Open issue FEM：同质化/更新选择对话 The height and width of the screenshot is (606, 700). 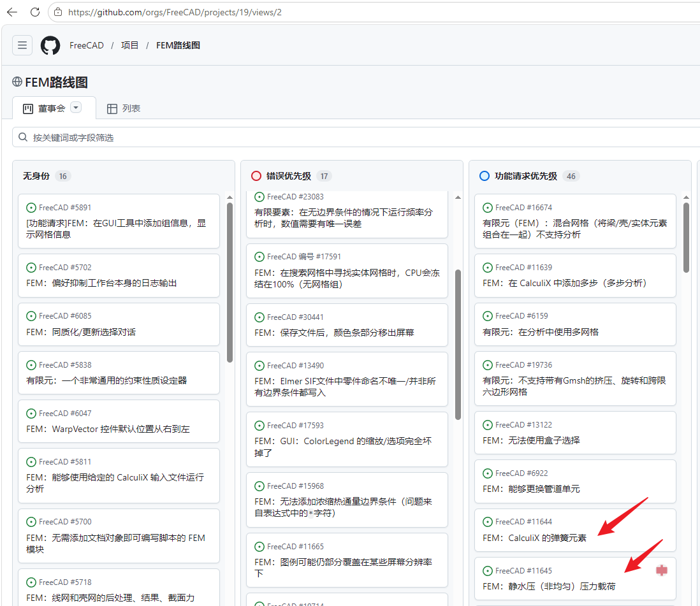81,332
